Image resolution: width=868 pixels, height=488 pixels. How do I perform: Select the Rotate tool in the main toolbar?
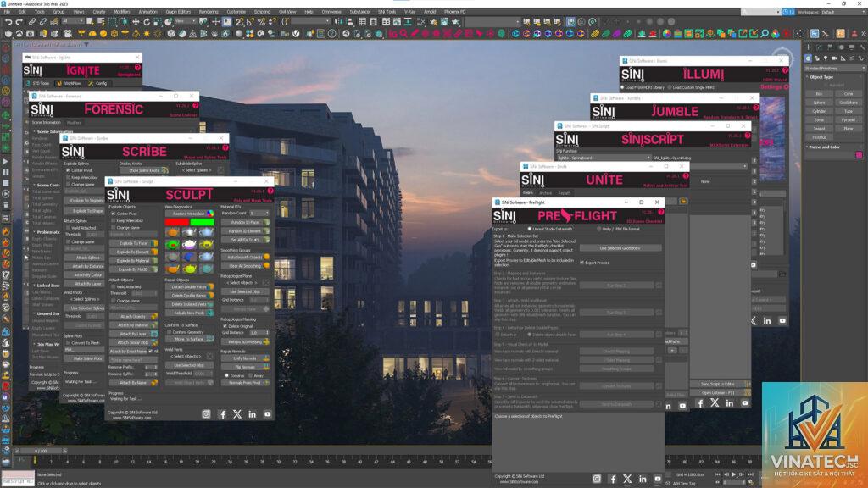pos(147,22)
